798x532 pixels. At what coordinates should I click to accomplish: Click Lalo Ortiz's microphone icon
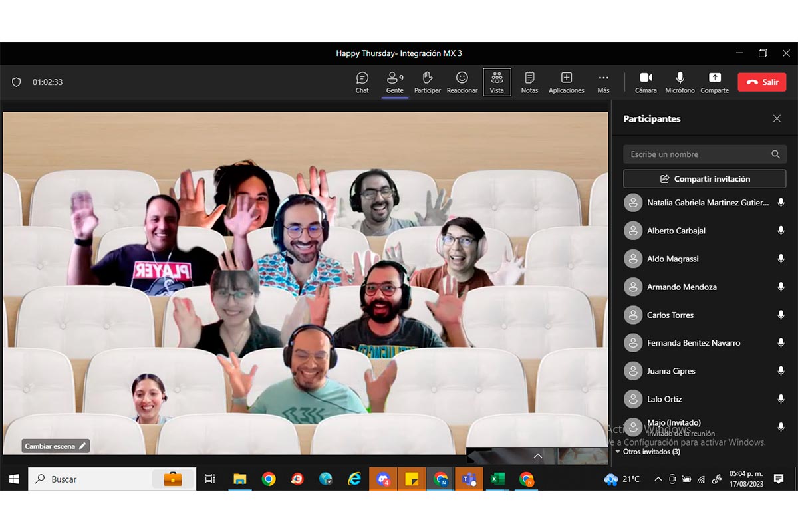[x=781, y=399]
